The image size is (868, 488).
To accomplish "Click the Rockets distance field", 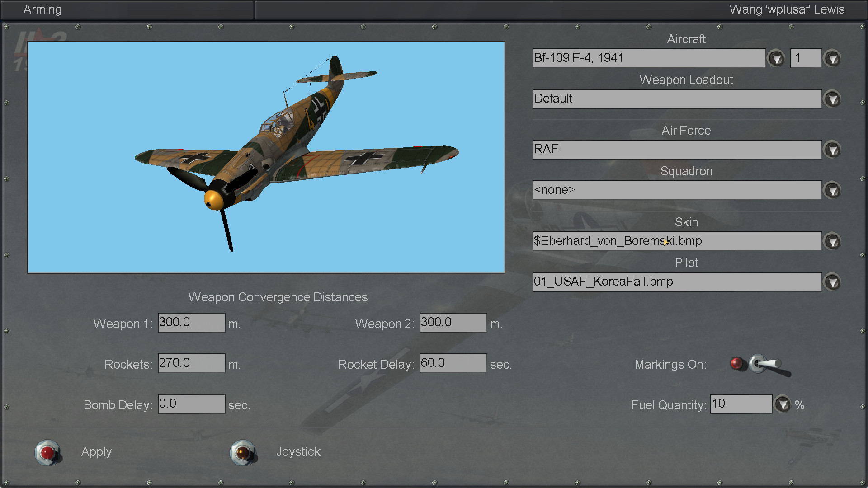I will [x=191, y=363].
